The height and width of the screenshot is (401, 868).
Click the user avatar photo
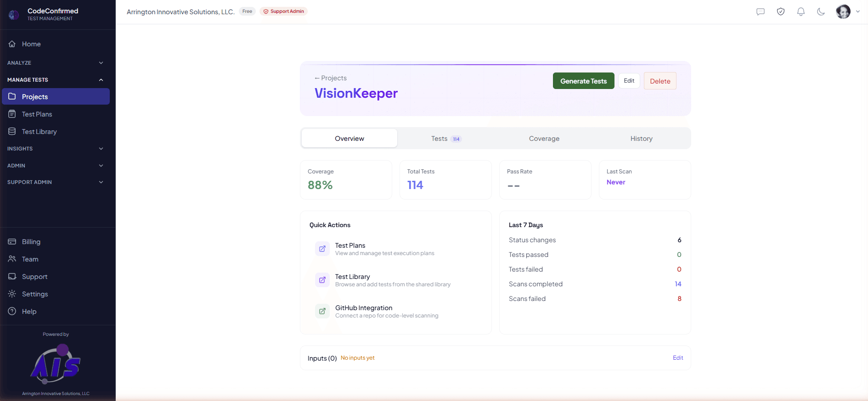[843, 12]
